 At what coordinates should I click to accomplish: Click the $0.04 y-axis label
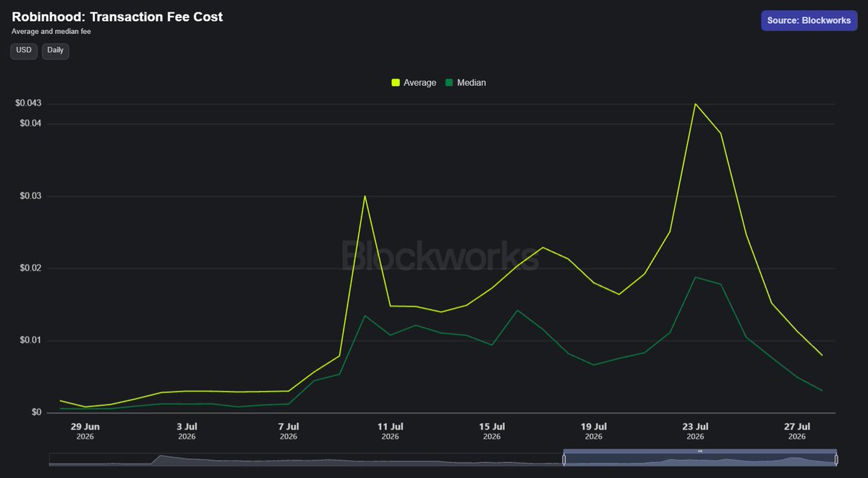tap(30, 124)
